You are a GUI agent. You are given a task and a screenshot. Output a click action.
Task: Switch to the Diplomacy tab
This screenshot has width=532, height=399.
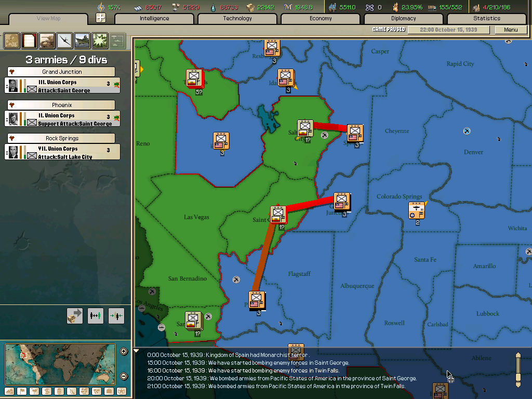pyautogui.click(x=404, y=18)
